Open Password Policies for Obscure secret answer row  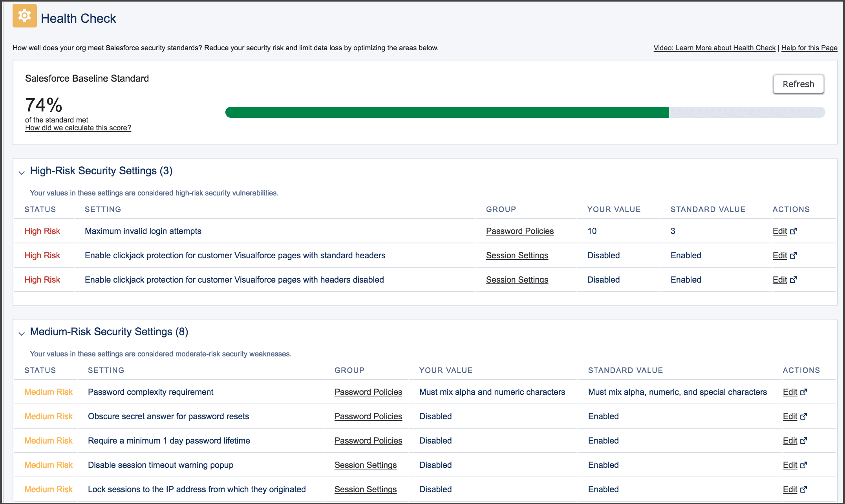368,416
